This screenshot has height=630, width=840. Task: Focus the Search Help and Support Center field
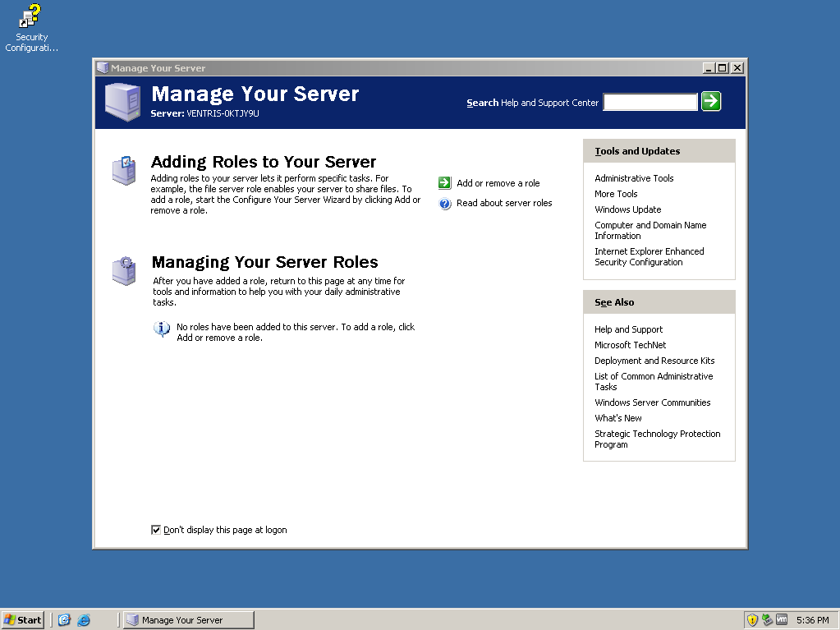650,102
